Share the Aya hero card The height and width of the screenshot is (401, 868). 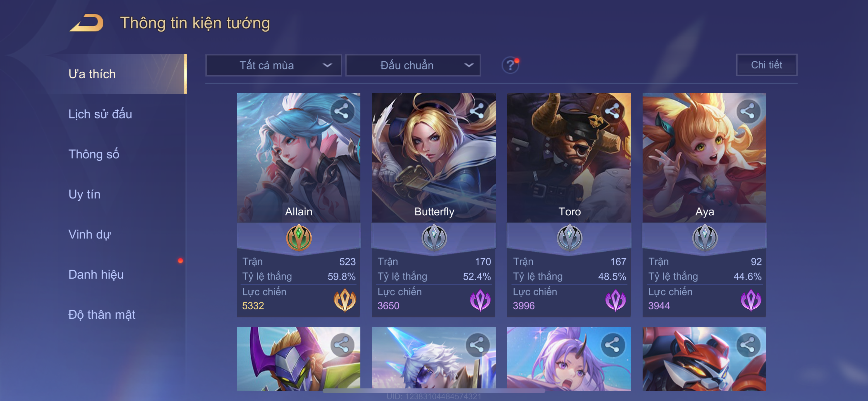tap(748, 111)
